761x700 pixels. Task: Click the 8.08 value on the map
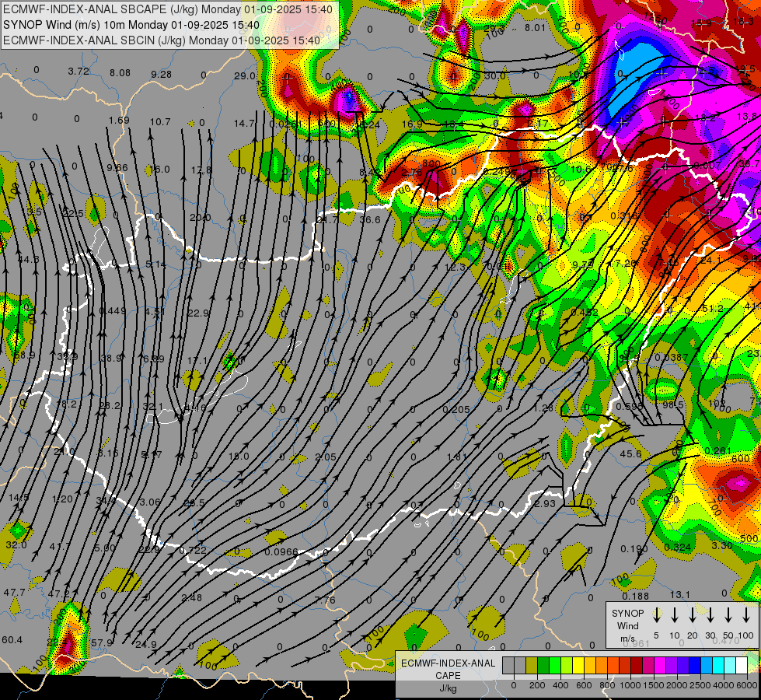coord(120,73)
